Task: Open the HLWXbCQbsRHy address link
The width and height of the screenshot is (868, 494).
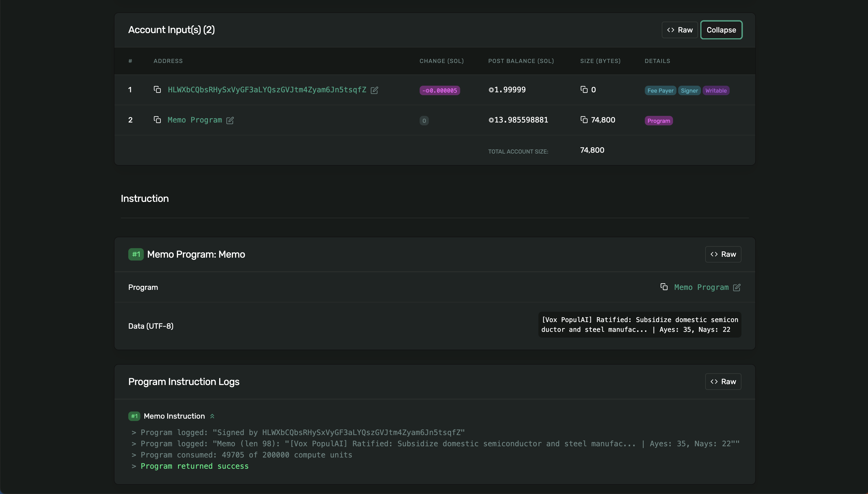Action: 267,90
